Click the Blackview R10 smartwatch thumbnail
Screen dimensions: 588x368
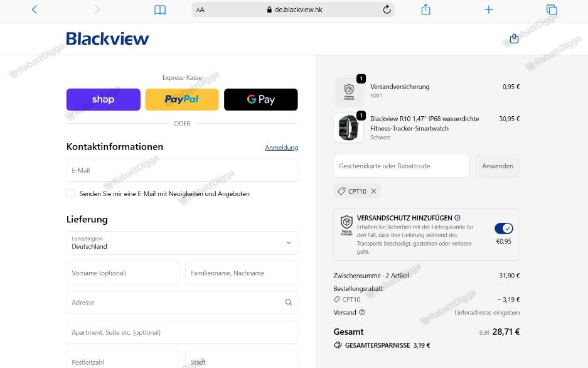tap(349, 128)
